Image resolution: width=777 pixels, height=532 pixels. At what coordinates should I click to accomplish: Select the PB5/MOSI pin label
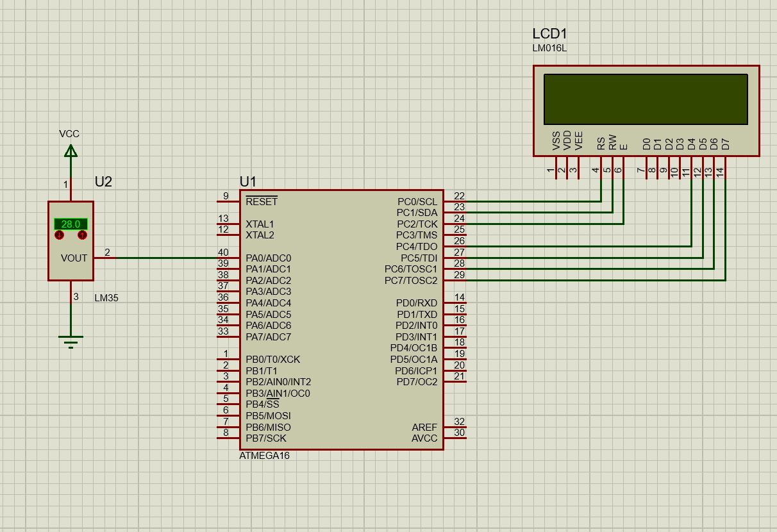point(268,416)
